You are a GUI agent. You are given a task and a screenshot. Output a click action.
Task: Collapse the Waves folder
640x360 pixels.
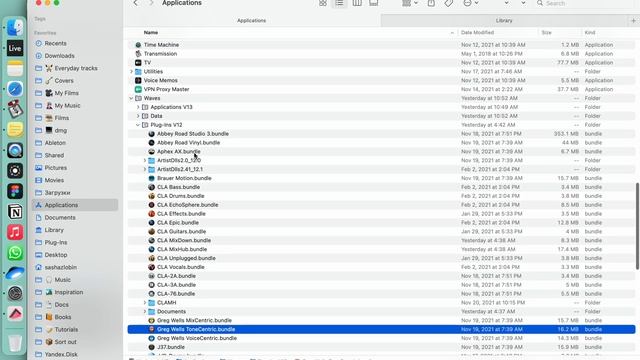point(131,98)
